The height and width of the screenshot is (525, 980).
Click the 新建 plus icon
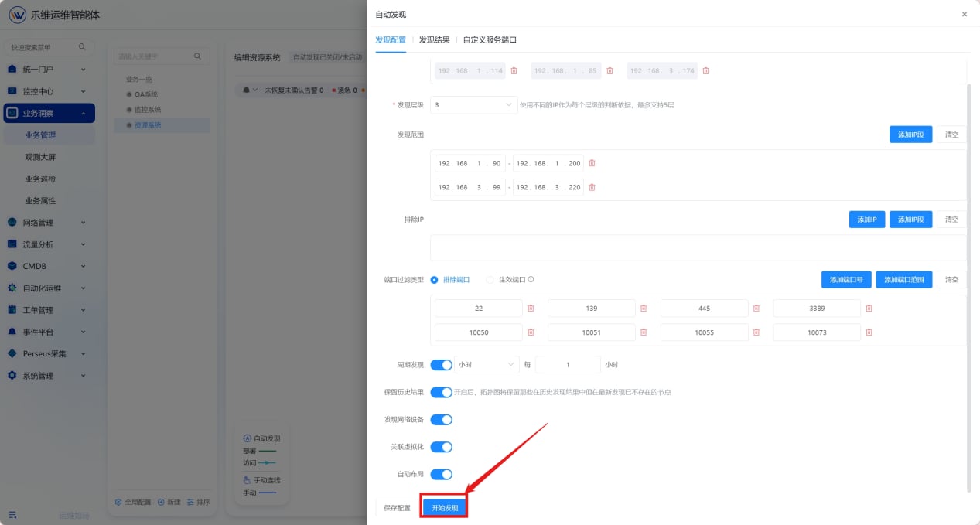pos(161,502)
